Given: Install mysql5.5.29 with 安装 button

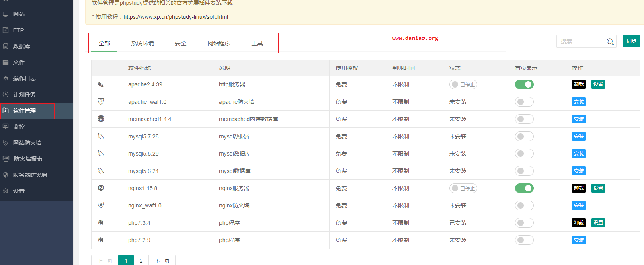Looking at the screenshot, I should click(x=579, y=154).
